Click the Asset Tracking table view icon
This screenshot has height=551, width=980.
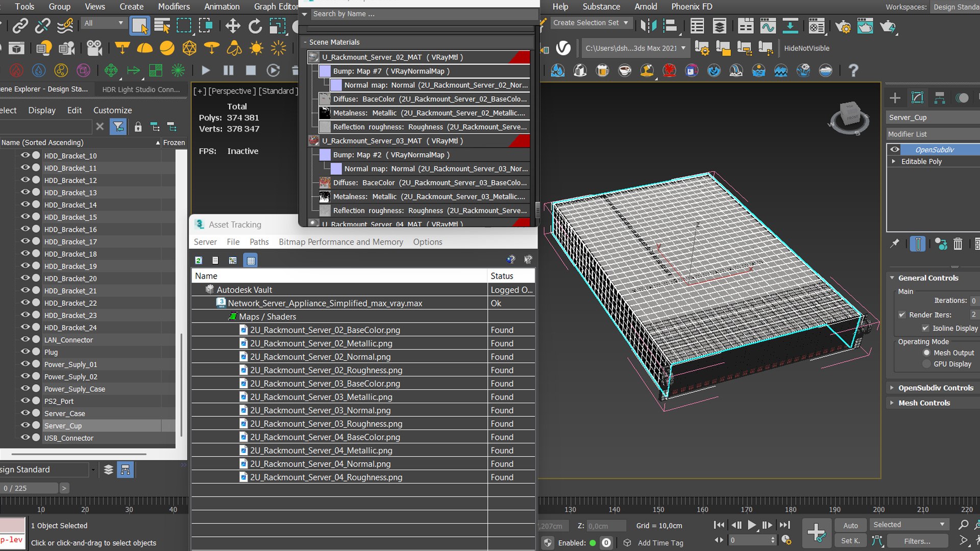coord(251,260)
